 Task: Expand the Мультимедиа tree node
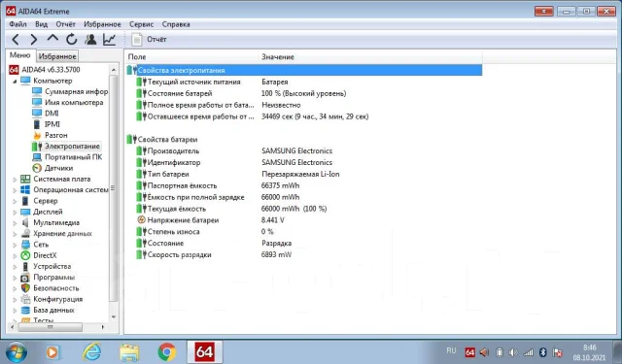(15, 223)
